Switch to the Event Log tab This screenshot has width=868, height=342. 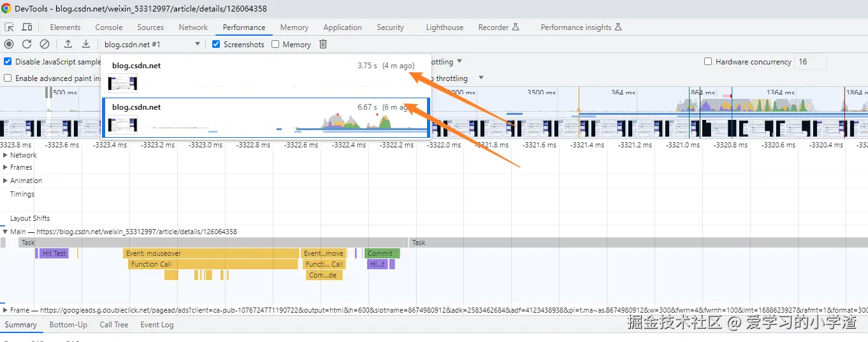pyautogui.click(x=157, y=325)
